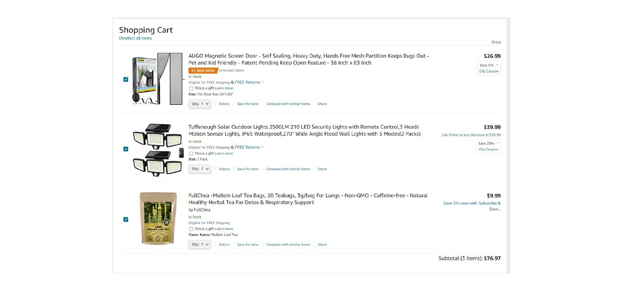Open quantity dropdown for FullChea Mullein Tea
This screenshot has height=291, width=644.
(200, 244)
